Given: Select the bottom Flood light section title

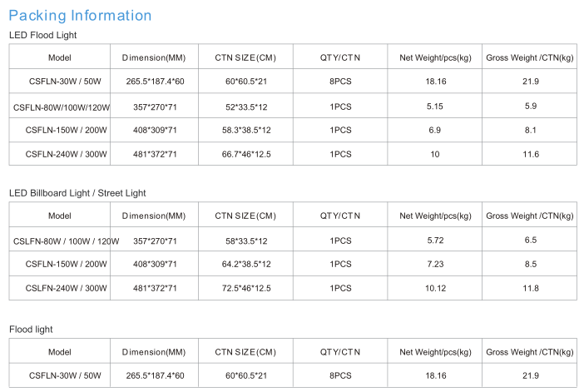Looking at the screenshot, I should pos(31,330).
